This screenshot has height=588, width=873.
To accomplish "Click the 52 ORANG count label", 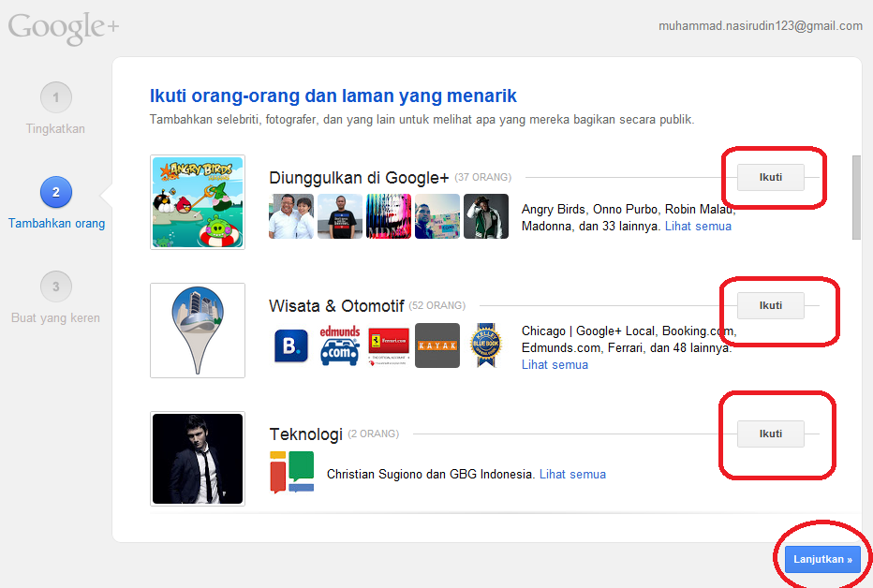I will pyautogui.click(x=437, y=305).
